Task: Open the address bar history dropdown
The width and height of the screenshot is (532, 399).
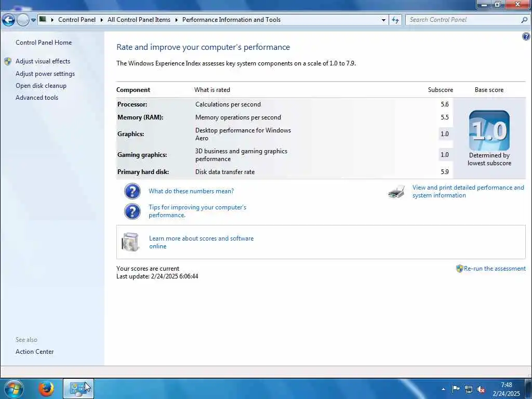Action: pos(383,20)
